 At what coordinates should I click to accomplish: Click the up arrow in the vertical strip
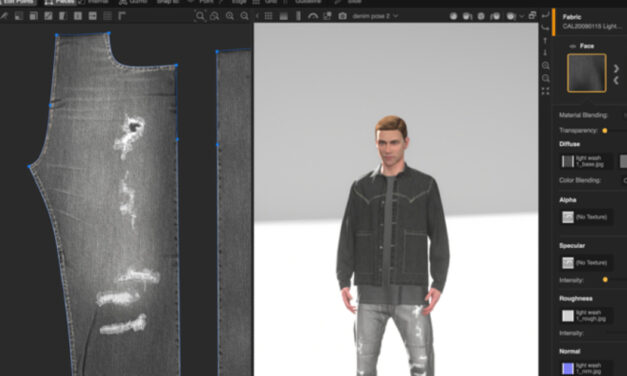pyautogui.click(x=545, y=40)
